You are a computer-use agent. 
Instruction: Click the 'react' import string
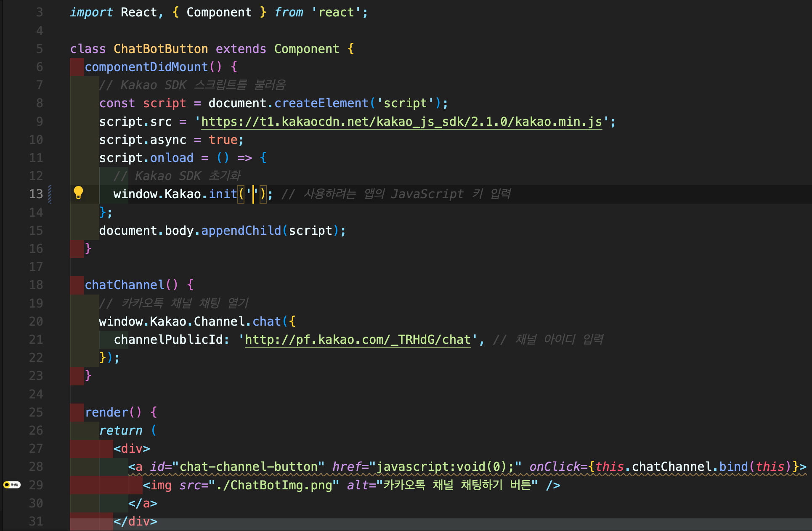336,12
